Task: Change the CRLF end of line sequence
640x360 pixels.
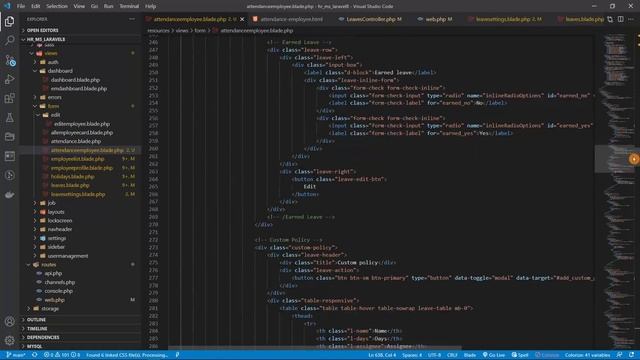Action: coord(452,355)
